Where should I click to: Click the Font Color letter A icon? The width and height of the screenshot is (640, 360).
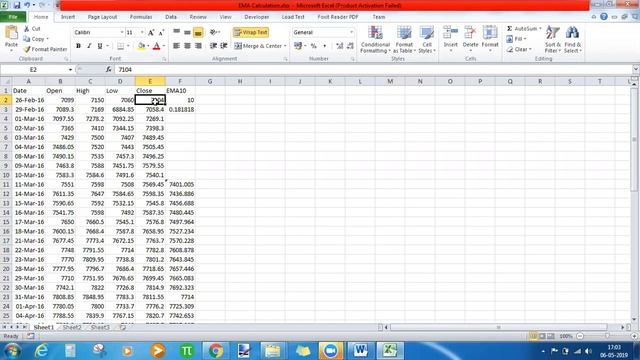(x=156, y=46)
